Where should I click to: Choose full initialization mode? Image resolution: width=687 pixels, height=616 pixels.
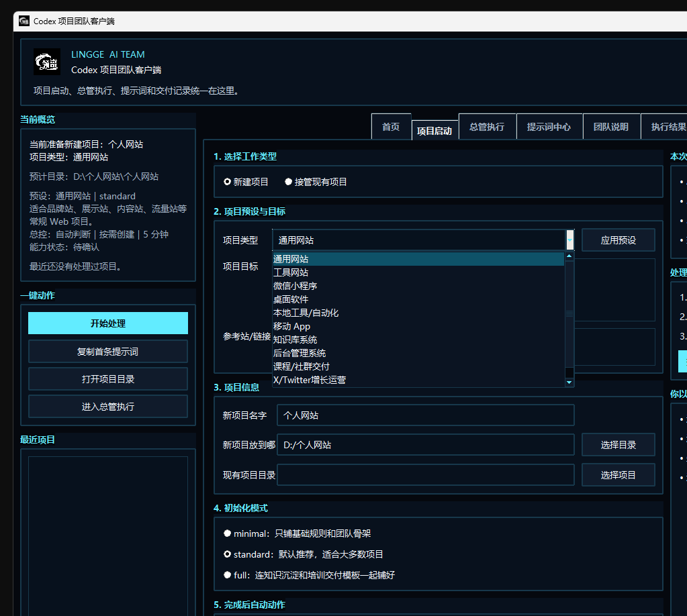pyautogui.click(x=309, y=575)
